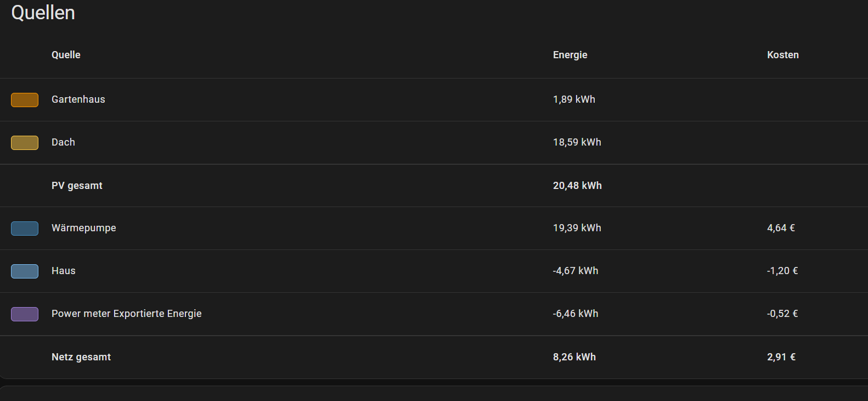Image resolution: width=868 pixels, height=401 pixels.
Task: Select Power meter Exportierte Energie row
Action: 127,314
